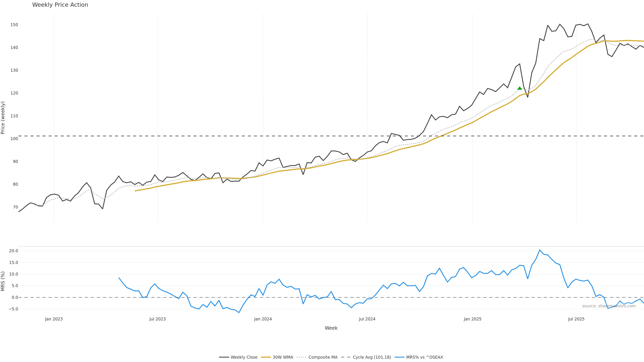Click the Weekly Price Action chart title

pyautogui.click(x=60, y=5)
